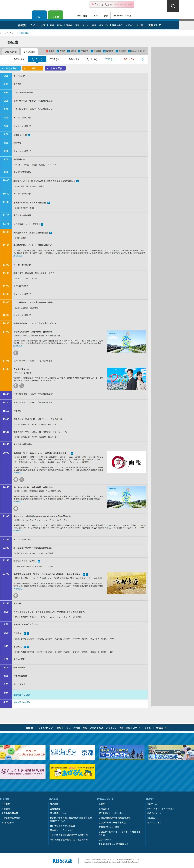194x868 pixels.
Task: Click 京都浪漫 program thumbnail
Action: 127,583
